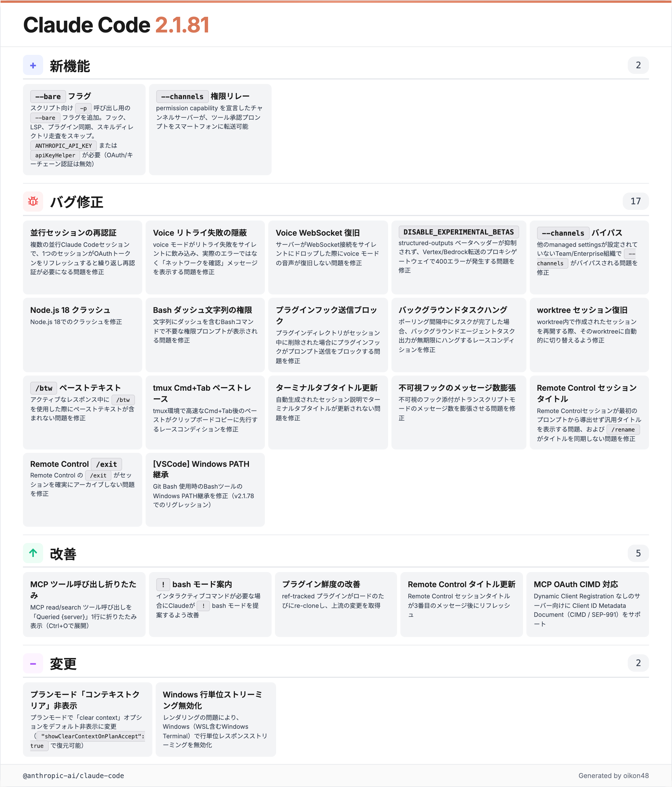Click the 新機能 section heading
Viewport: 672px width, 787px height.
(x=70, y=66)
